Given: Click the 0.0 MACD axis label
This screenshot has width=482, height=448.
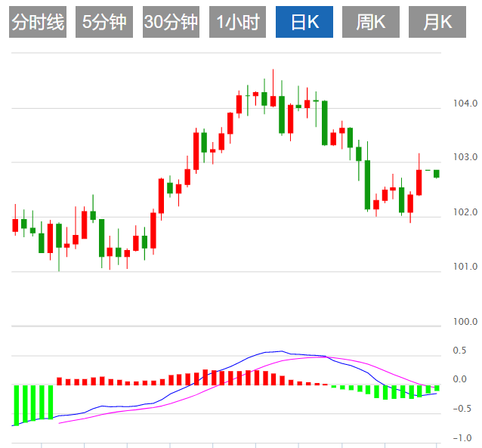Looking at the screenshot, I should click(459, 379).
